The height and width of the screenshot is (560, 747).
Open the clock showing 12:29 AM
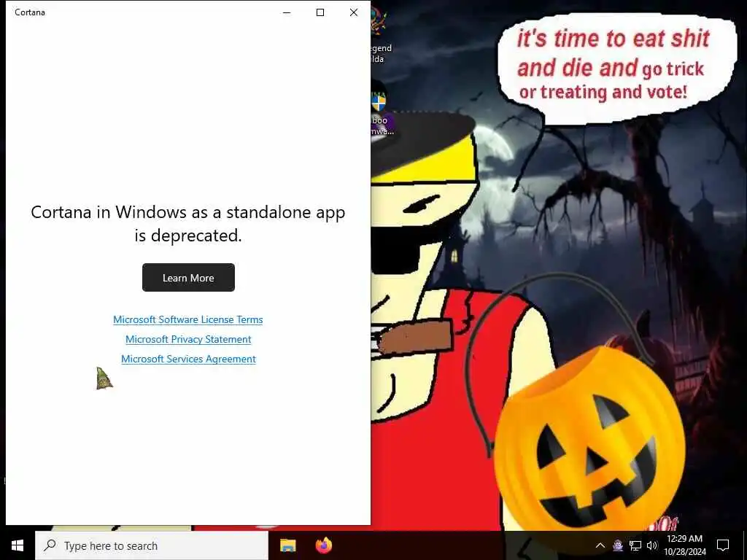tap(684, 545)
